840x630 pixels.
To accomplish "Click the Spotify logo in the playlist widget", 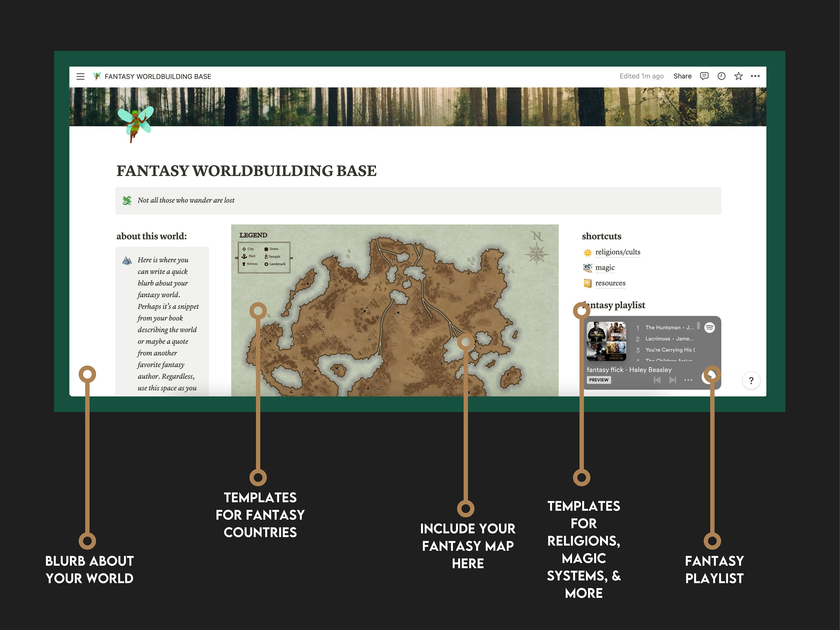I will [x=709, y=327].
